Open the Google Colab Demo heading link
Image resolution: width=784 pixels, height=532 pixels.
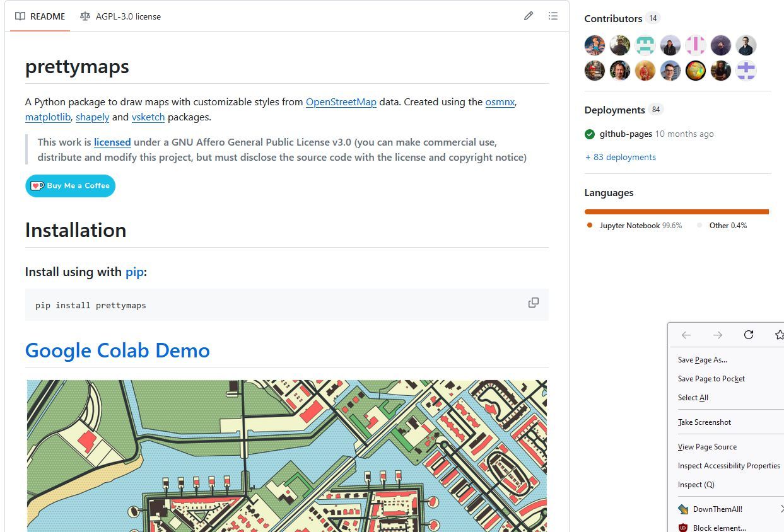coord(117,350)
